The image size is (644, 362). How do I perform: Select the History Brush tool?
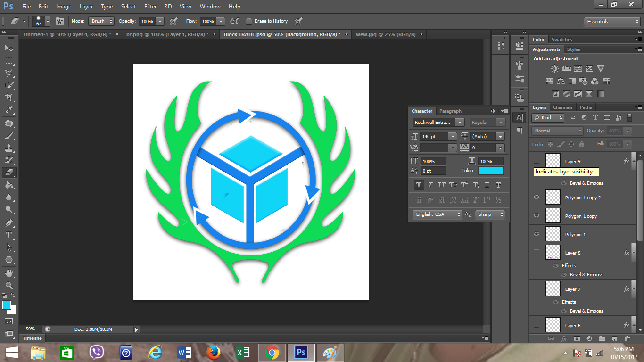pos(9,160)
